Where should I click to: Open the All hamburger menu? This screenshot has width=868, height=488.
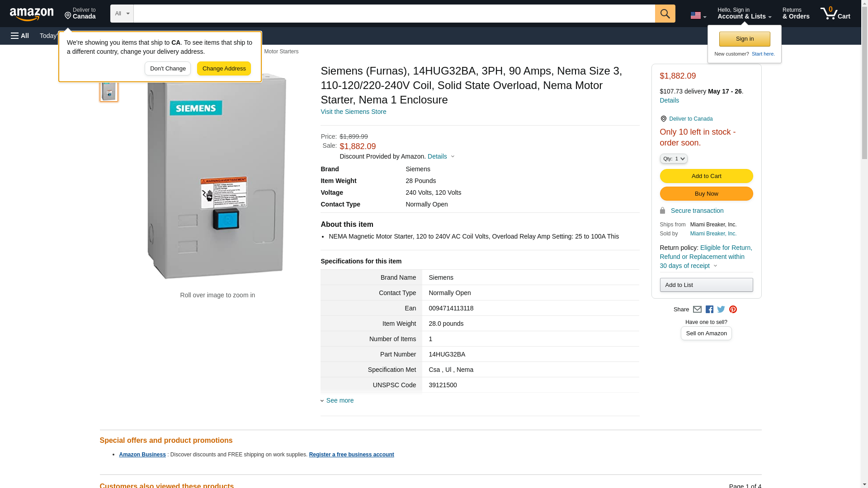(20, 36)
